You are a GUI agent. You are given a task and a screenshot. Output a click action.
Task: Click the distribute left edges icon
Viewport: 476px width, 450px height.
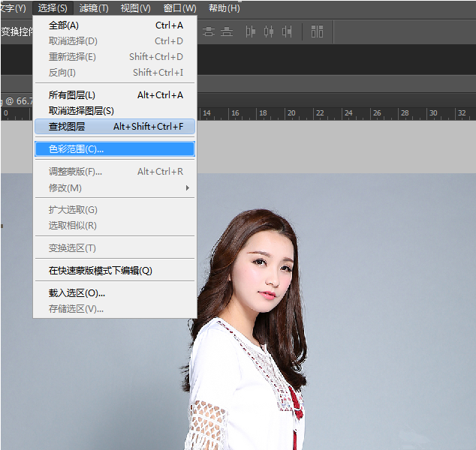(251, 31)
